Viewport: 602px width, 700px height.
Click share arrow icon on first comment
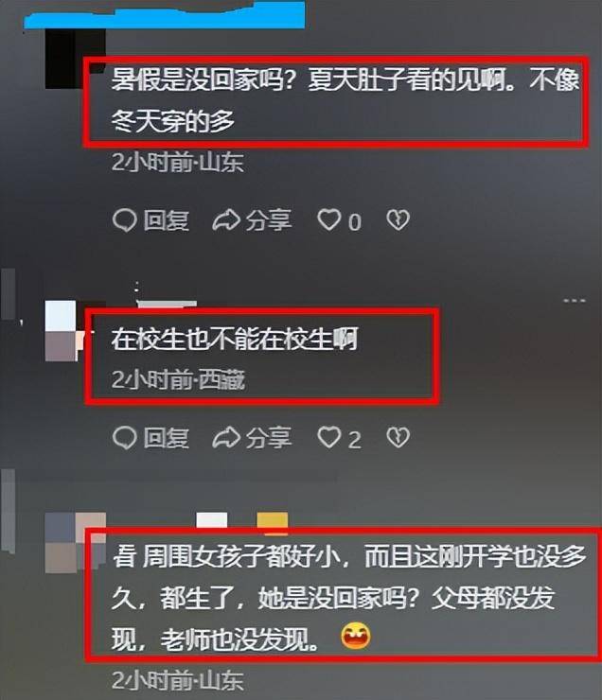(226, 220)
